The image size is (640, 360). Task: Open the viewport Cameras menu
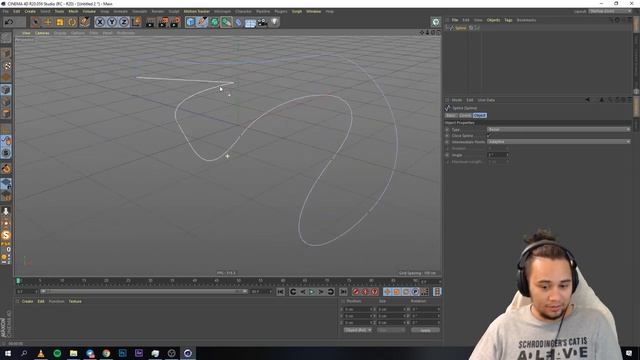pos(42,33)
